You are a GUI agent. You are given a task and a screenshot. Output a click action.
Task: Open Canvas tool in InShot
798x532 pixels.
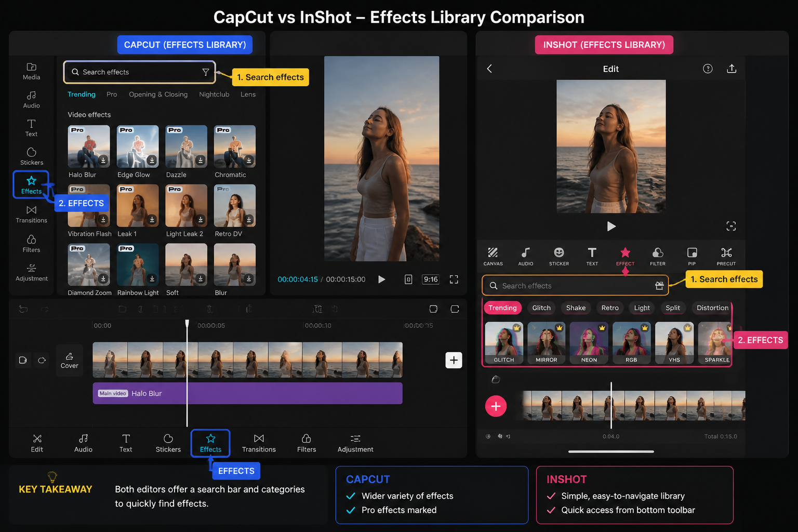[493, 257]
